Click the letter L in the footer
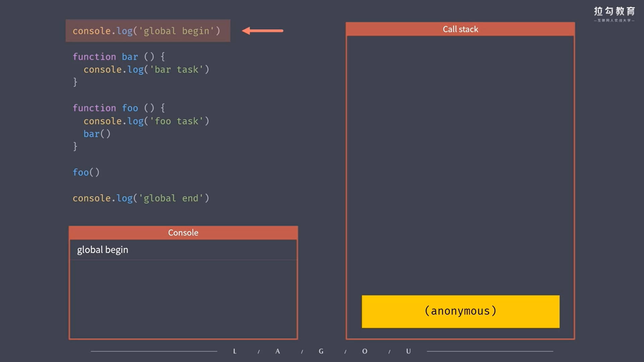Screen dimensions: 644x362 235,351
